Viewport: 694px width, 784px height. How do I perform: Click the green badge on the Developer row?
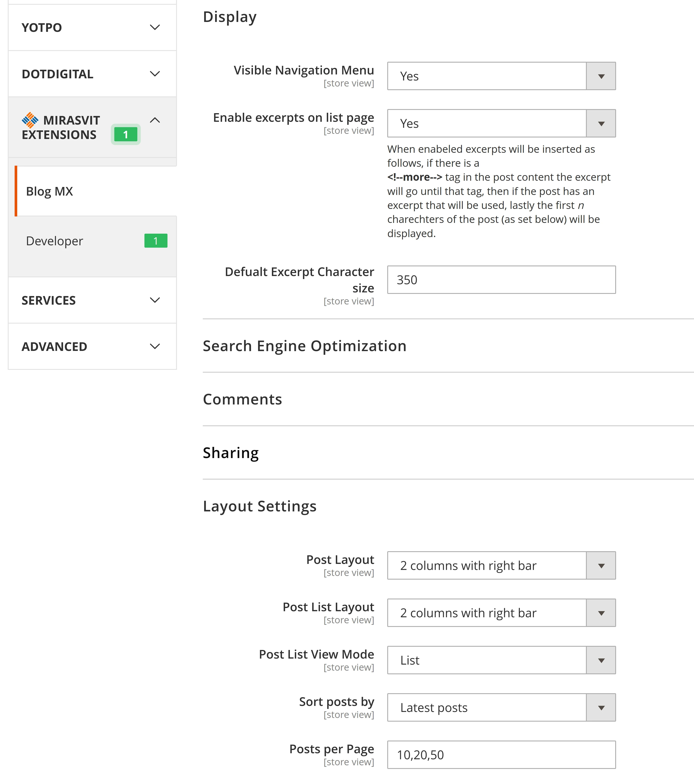tap(156, 241)
